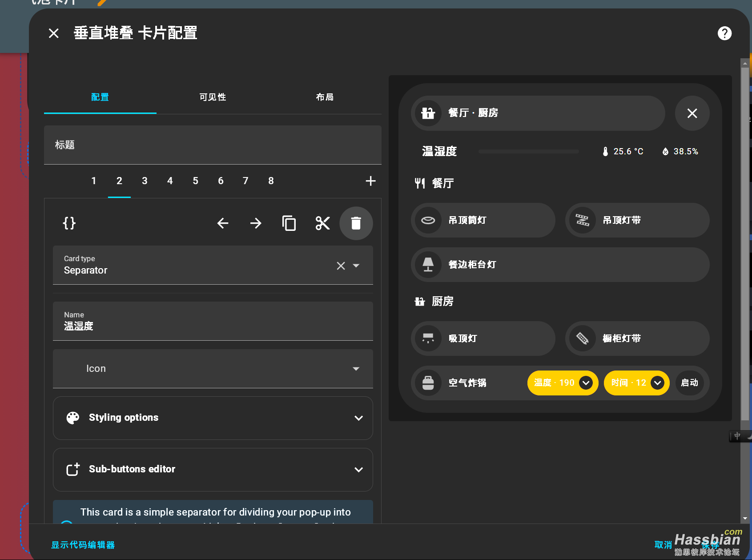Move card left with arrow icon
Screen dimensions: 752x560
coord(223,223)
